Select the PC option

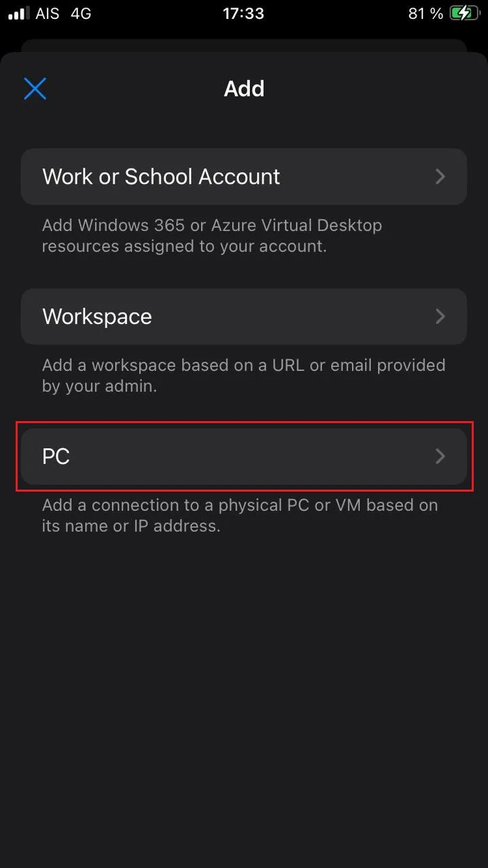[x=56, y=456]
